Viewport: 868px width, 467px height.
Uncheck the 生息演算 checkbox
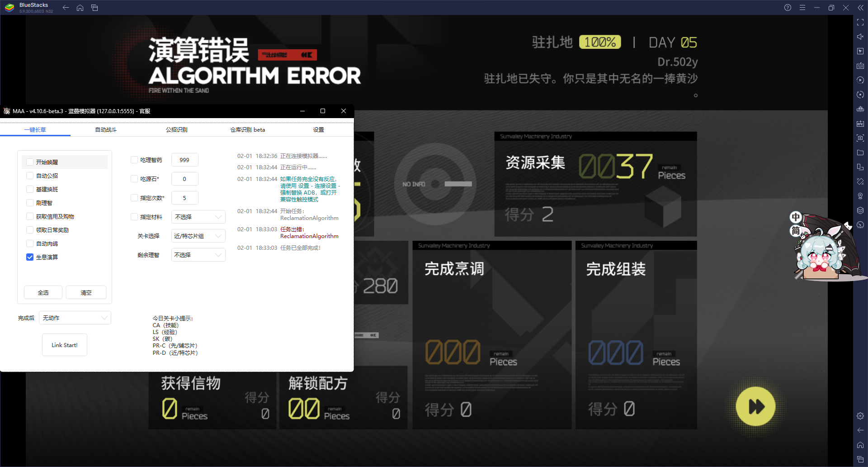click(x=30, y=257)
